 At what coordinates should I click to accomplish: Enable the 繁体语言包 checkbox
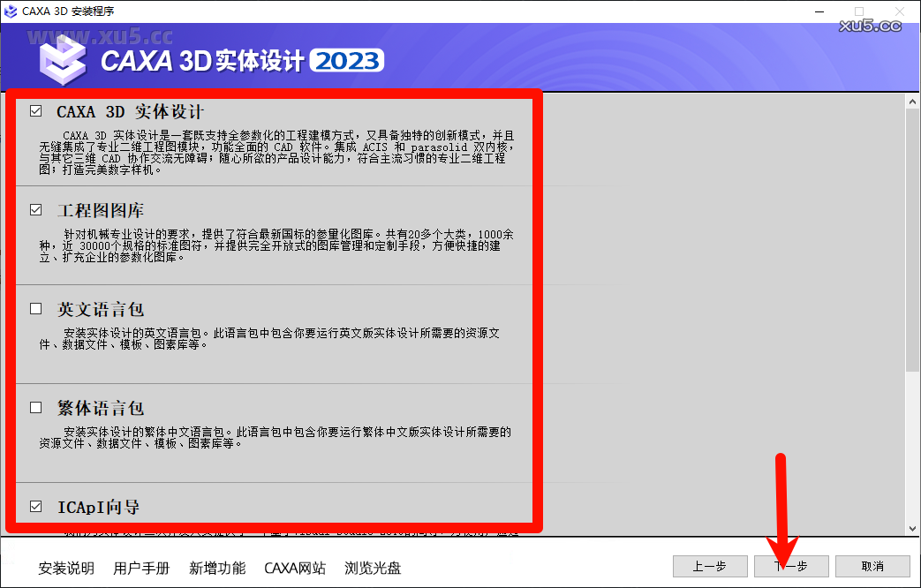tap(36, 407)
